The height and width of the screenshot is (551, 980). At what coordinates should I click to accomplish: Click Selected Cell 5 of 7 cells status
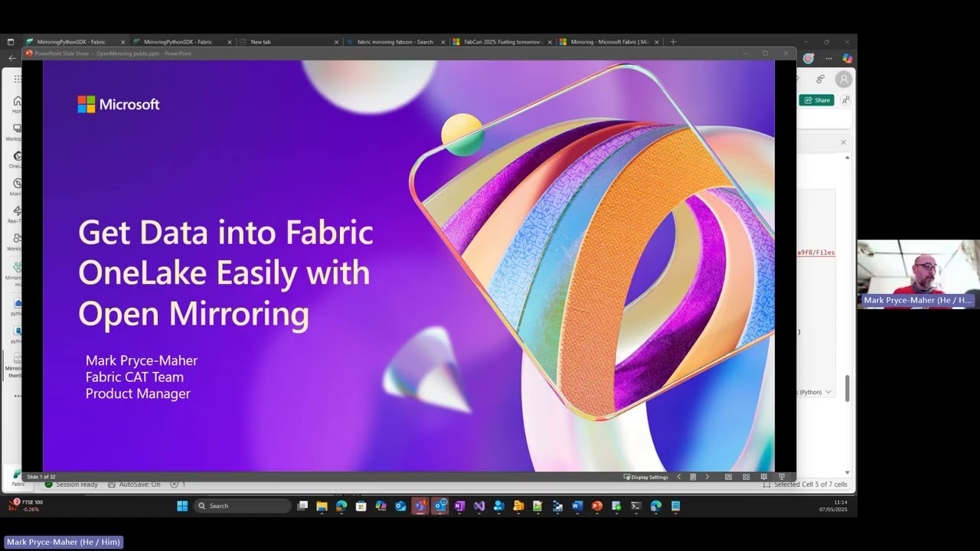pos(806,484)
